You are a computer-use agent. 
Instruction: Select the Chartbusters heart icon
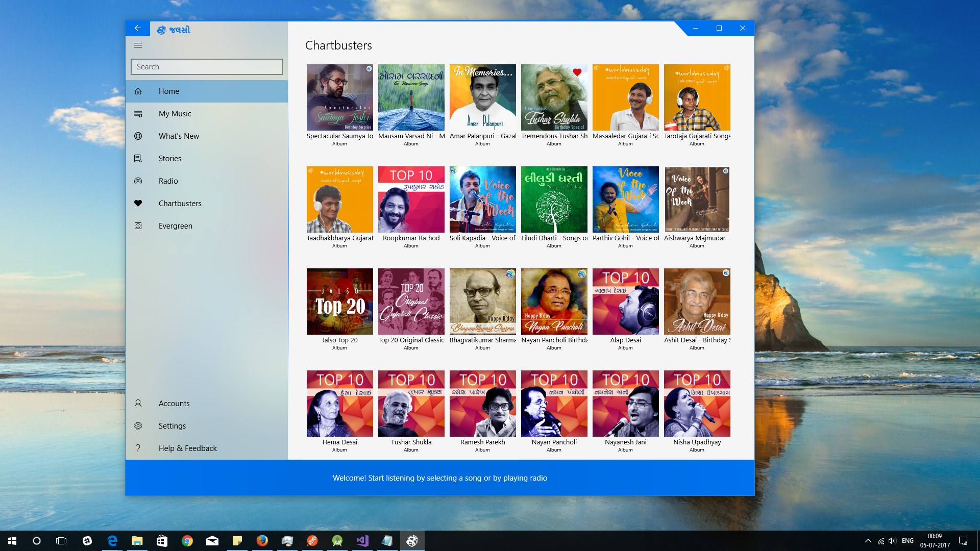(x=138, y=204)
